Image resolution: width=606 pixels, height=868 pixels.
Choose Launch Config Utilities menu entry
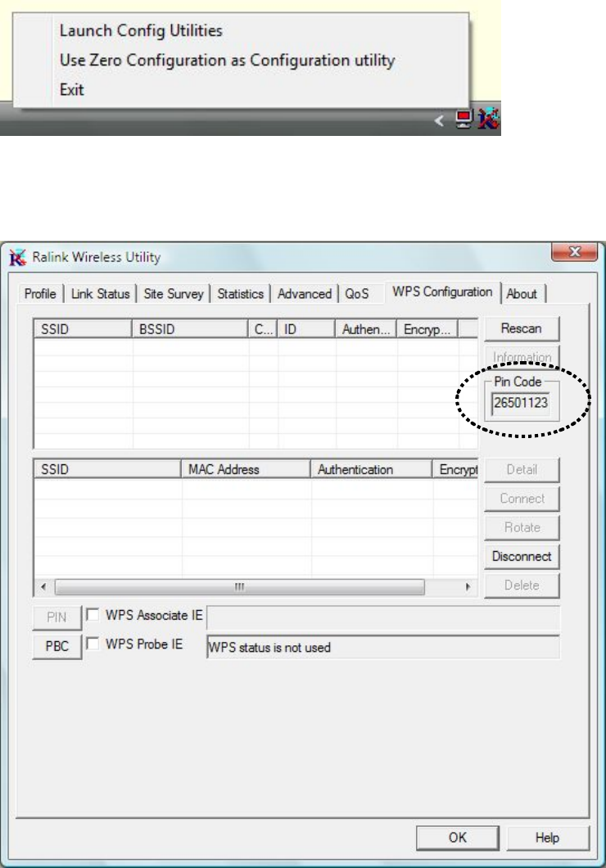[x=141, y=30]
